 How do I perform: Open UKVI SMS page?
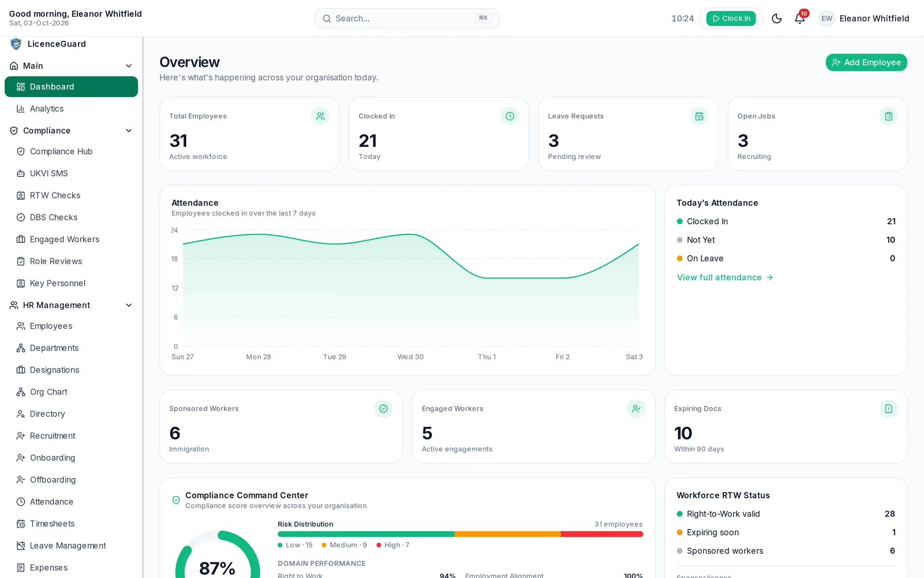pos(71,173)
